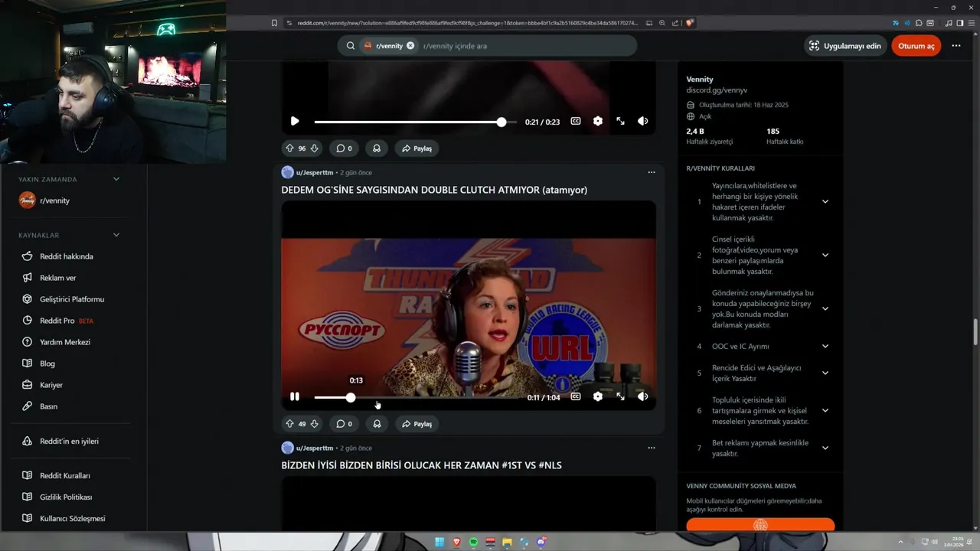980x551 pixels.
Task: Give award to the 49-vote post
Action: (377, 424)
